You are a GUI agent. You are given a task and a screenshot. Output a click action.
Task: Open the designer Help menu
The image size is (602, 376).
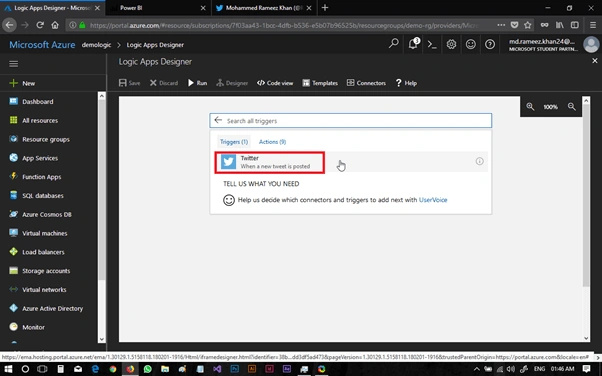pos(406,83)
